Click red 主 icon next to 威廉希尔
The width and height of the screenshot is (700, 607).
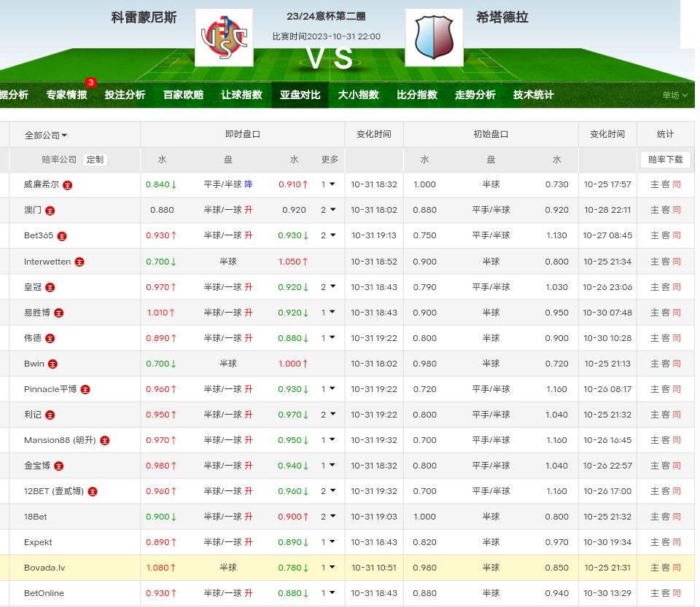pyautogui.click(x=68, y=185)
